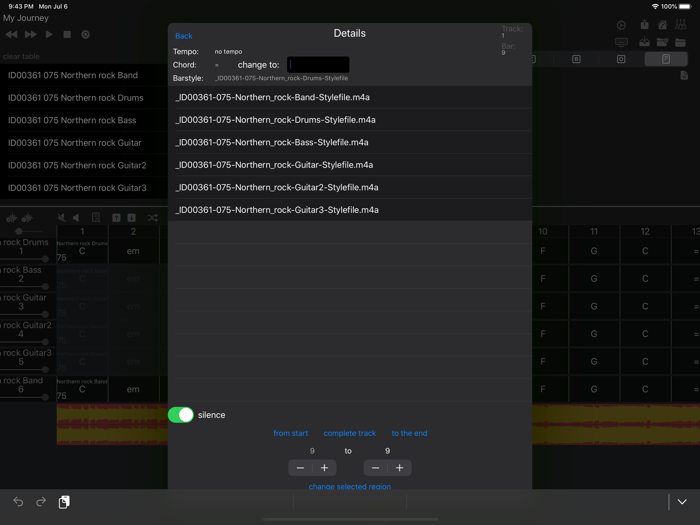Screen dimensions: 700x525
Task: Tap the record circle button
Action: click(x=86, y=34)
